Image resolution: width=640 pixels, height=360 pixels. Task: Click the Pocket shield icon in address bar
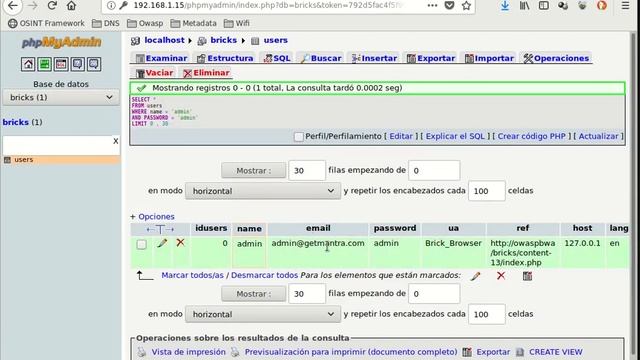tap(449, 6)
